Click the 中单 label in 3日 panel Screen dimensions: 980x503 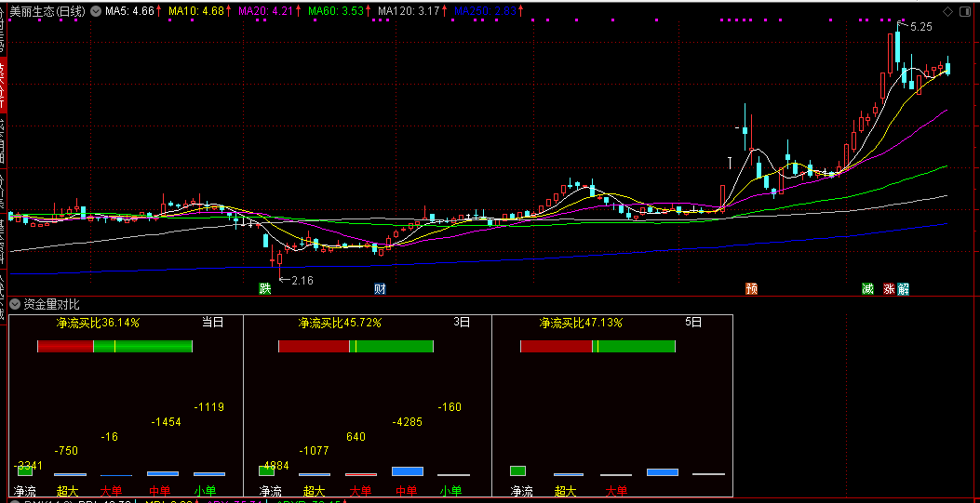point(407,492)
